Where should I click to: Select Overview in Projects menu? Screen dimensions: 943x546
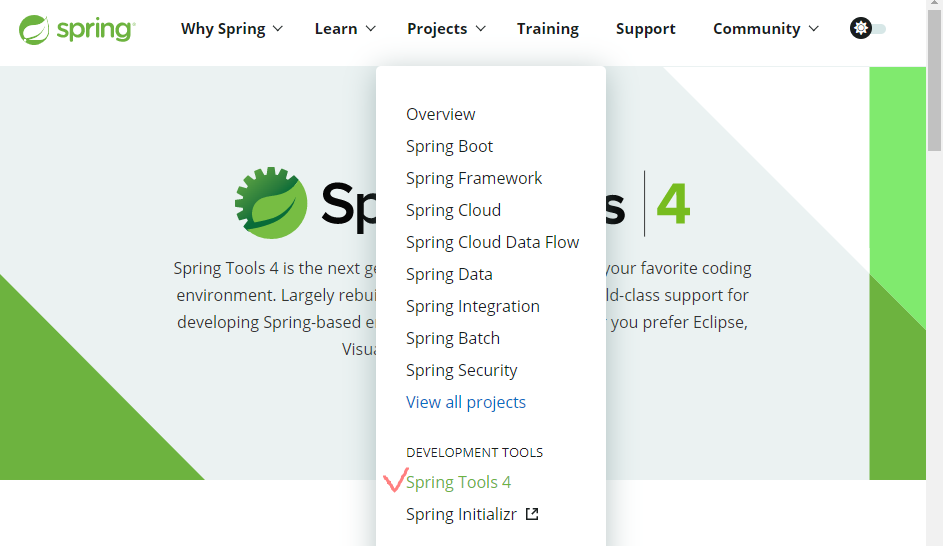point(441,114)
